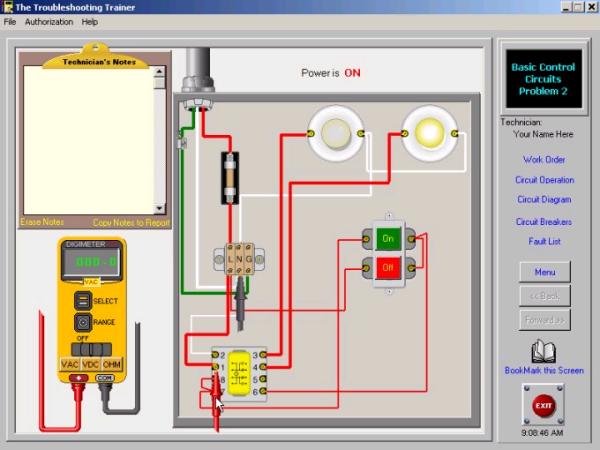Push the red Off button
600x450 pixels.
pyautogui.click(x=388, y=267)
